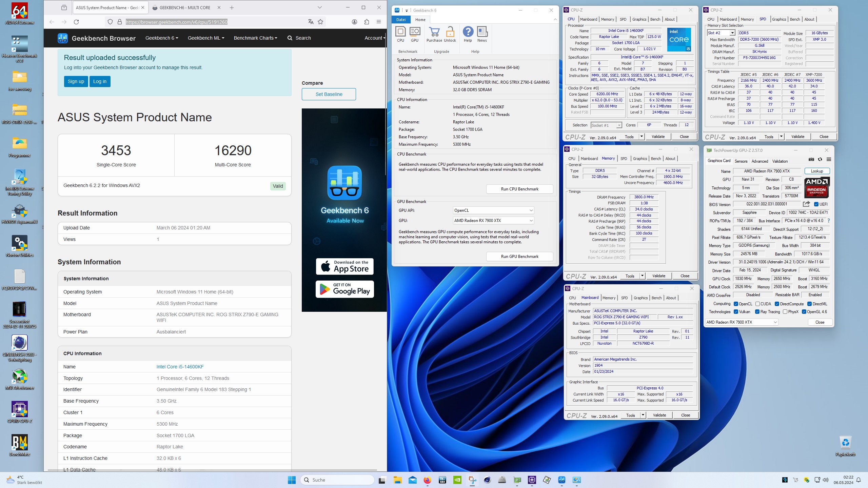
Task: Open GPU dropdown showing Radeon RX 7900 XTX
Action: tap(493, 221)
